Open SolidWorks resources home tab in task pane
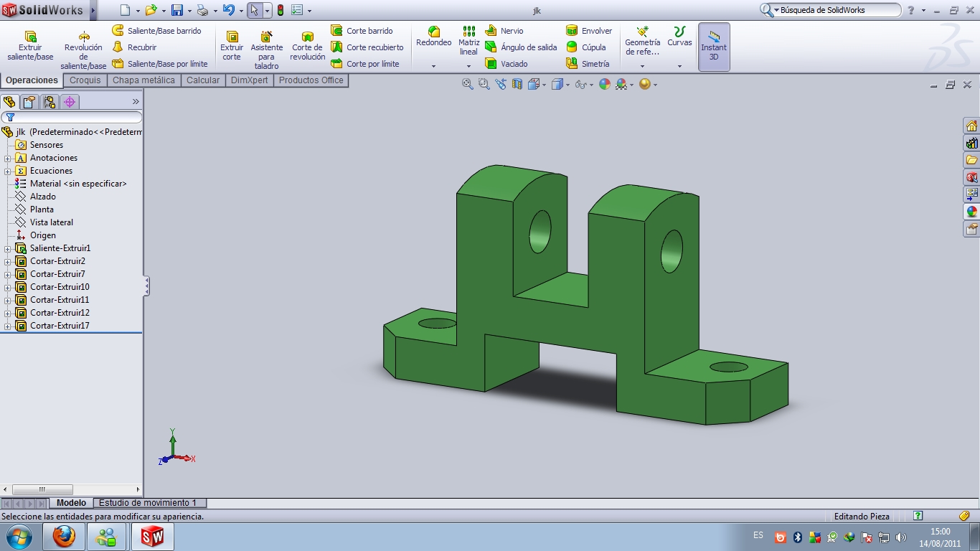This screenshot has width=980, height=551. tap(971, 126)
